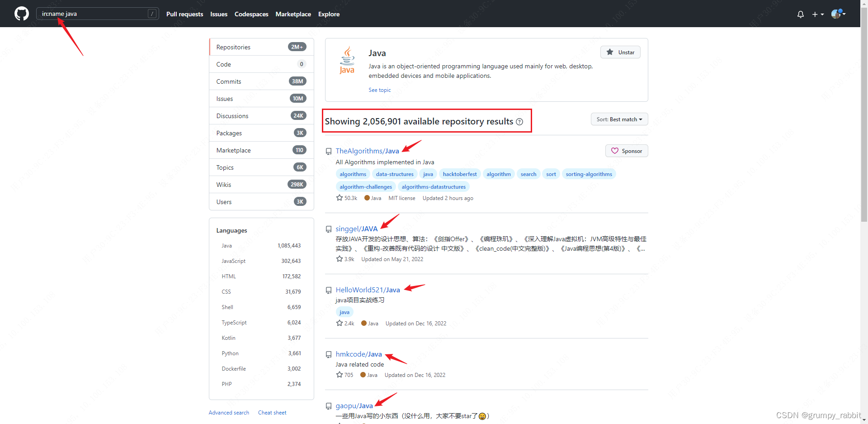Screen dimensions: 868x424
Task: Select the Commits results filter
Action: pos(261,81)
